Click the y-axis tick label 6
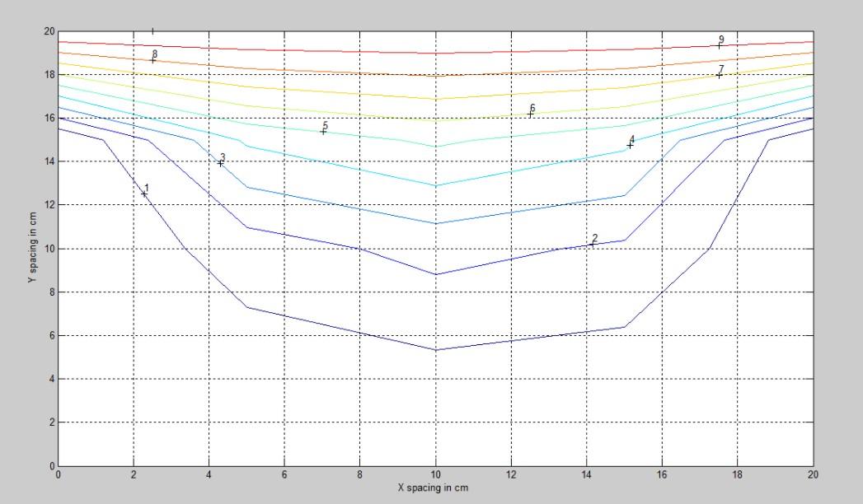Viewport: 863px width, 504px height. click(52, 336)
